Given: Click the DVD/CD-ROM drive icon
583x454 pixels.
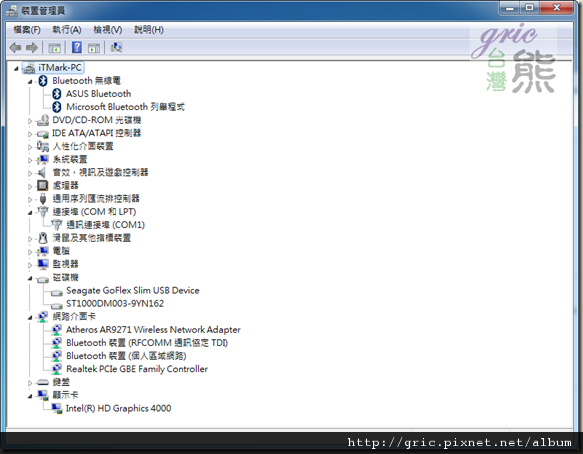Looking at the screenshot, I should tap(43, 120).
